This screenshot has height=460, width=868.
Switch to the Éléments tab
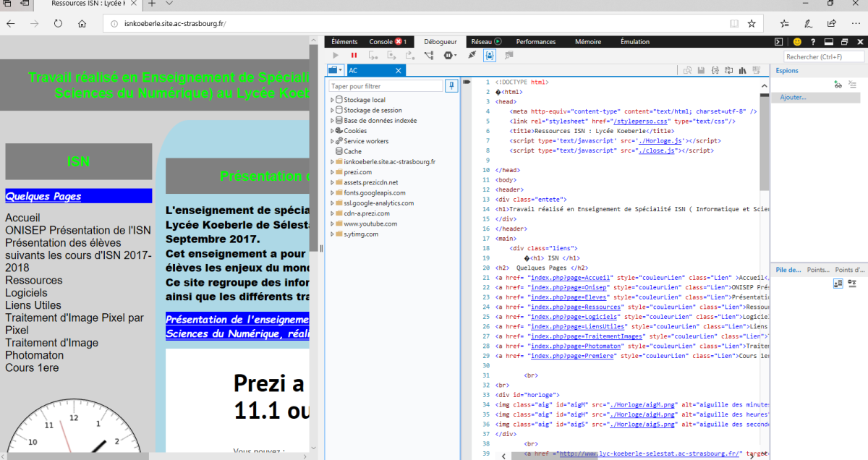(x=344, y=42)
